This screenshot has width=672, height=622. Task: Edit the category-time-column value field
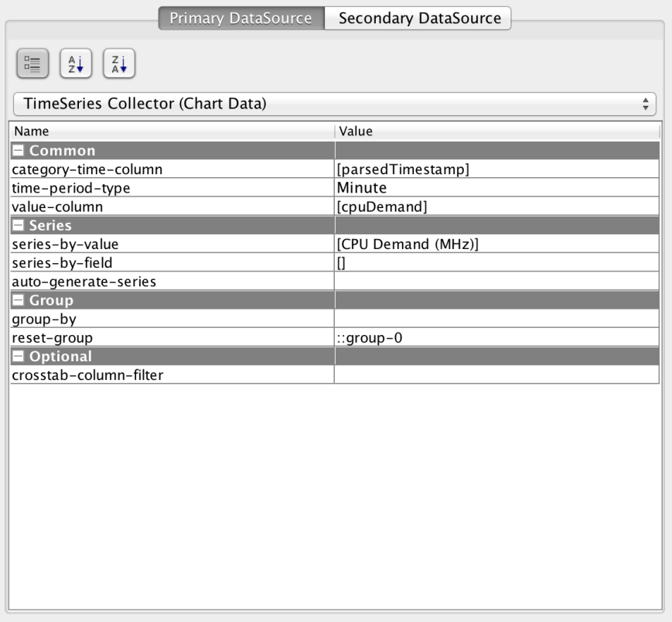click(x=496, y=169)
